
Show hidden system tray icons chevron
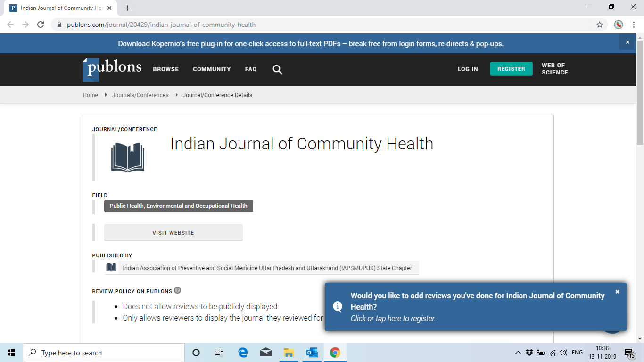[518, 353]
